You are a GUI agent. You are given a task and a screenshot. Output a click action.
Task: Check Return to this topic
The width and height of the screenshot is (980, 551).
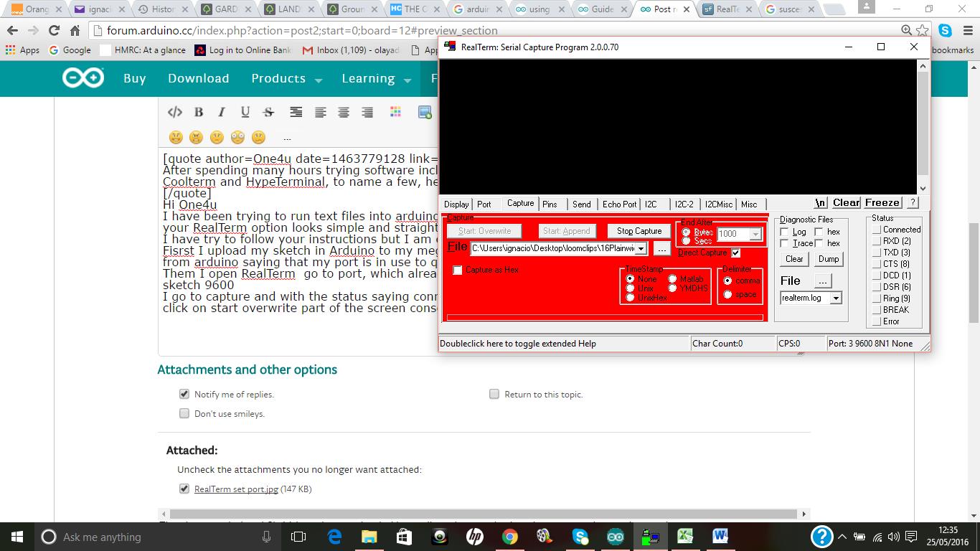tap(494, 394)
